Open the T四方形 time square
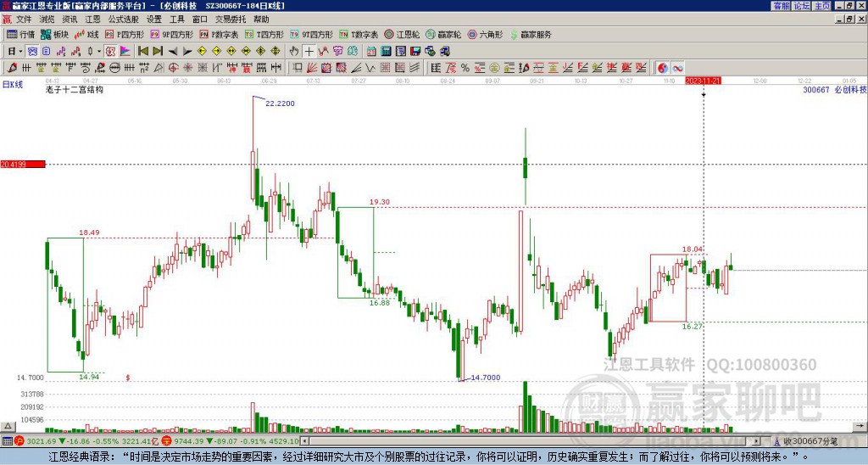Viewport: 868px width, 465px height. pos(264,34)
